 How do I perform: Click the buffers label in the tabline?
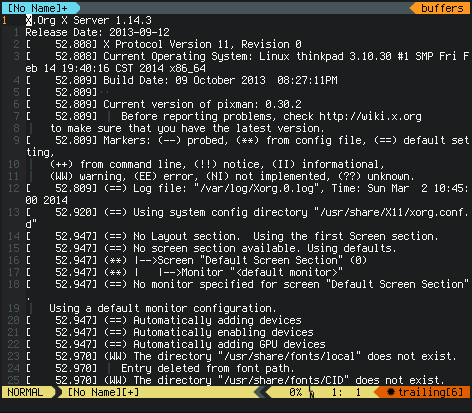coord(442,8)
